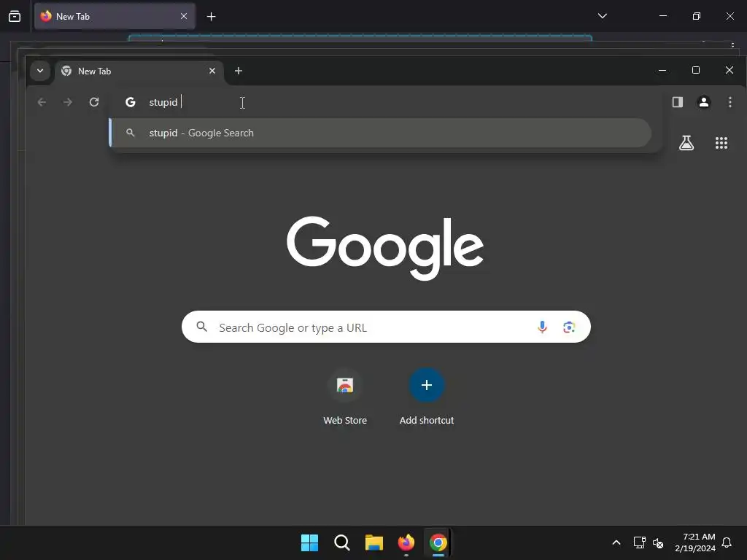Viewport: 747px width, 560px height.
Task: Open the Windows Start menu
Action: [309, 542]
